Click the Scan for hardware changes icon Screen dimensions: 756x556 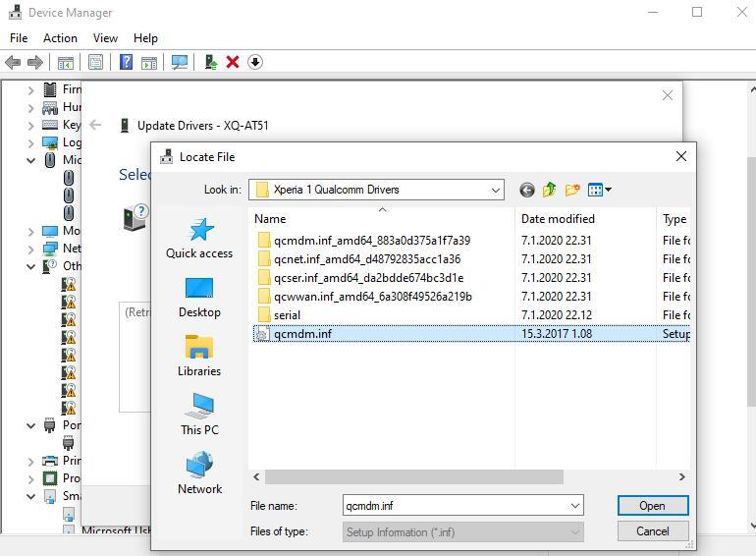(x=180, y=62)
